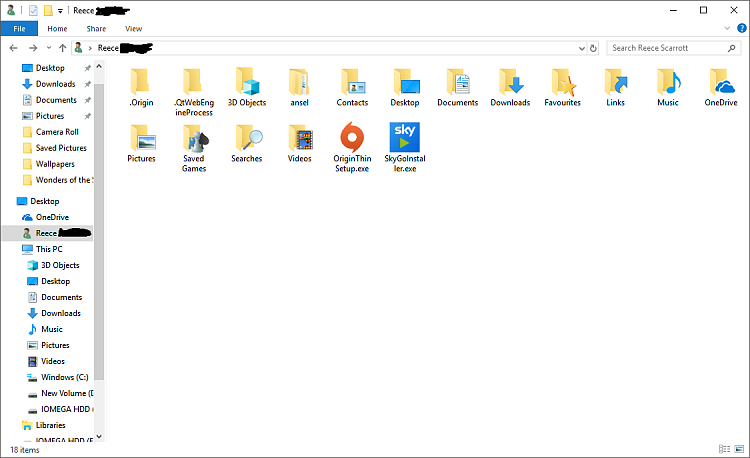This screenshot has width=750, height=458.
Task: Select pinned Documents in Quick access
Action: [56, 100]
